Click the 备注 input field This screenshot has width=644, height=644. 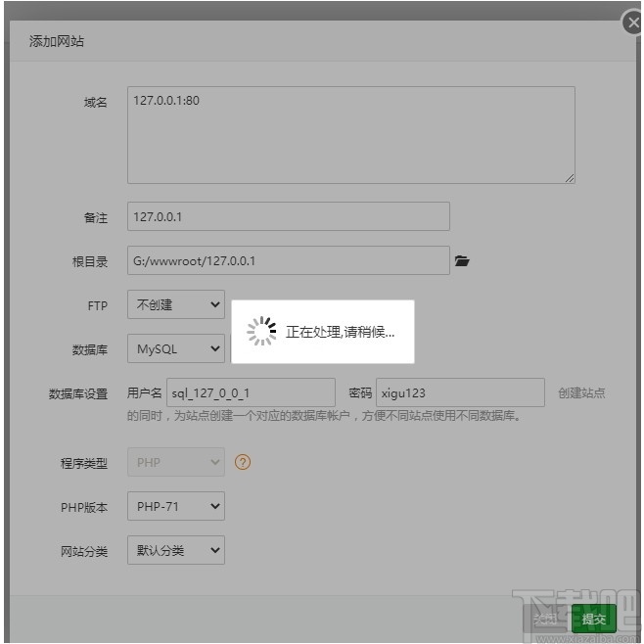(289, 216)
